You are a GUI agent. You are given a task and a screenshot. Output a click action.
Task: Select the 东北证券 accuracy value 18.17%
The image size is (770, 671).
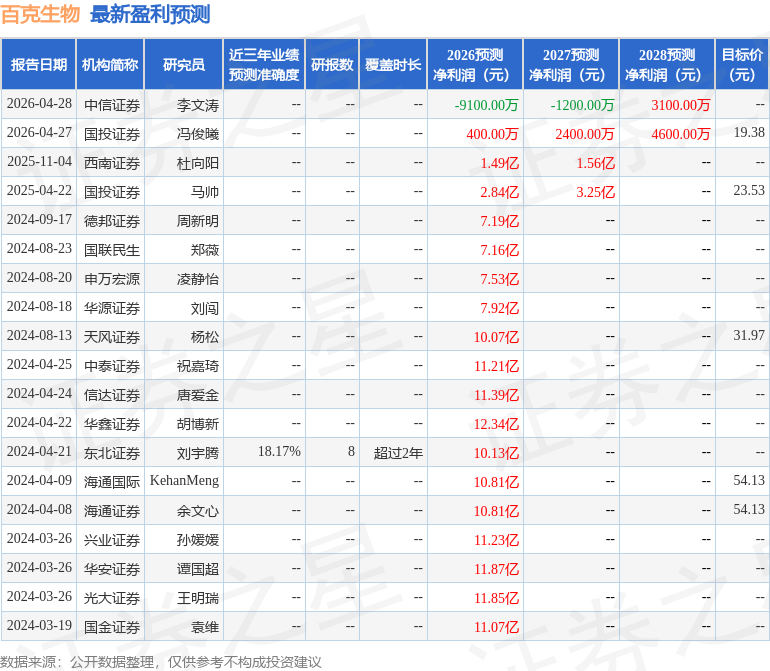pos(279,452)
